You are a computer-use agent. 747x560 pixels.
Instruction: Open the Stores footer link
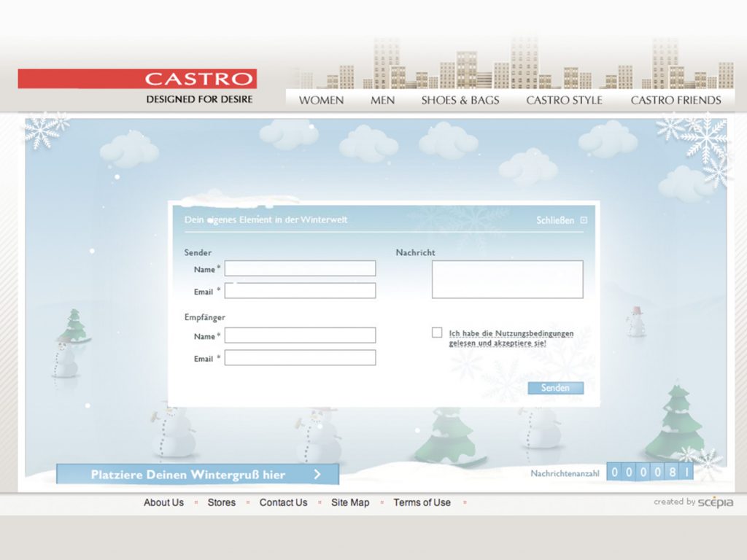[222, 502]
